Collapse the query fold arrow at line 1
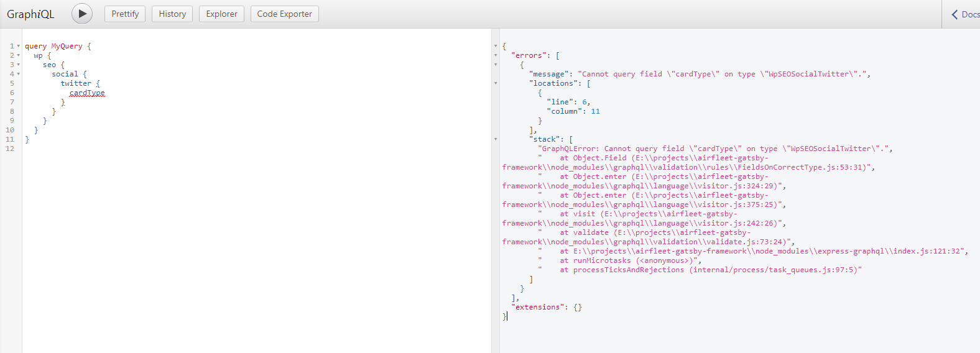 (18, 46)
